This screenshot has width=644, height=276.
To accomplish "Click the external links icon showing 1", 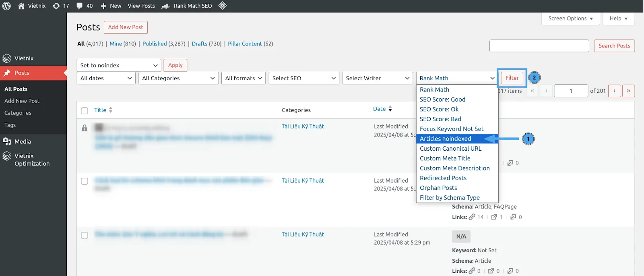I will point(494,217).
